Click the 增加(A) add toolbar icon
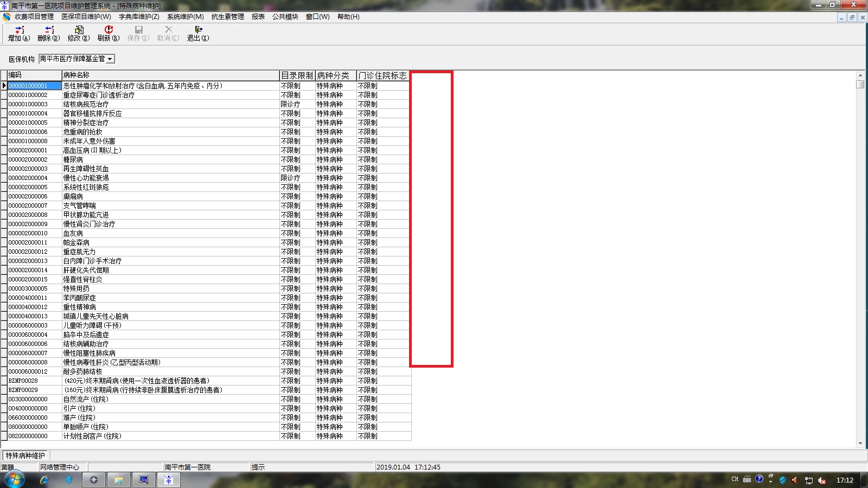Screen dimensions: 868x488 [x=19, y=34]
